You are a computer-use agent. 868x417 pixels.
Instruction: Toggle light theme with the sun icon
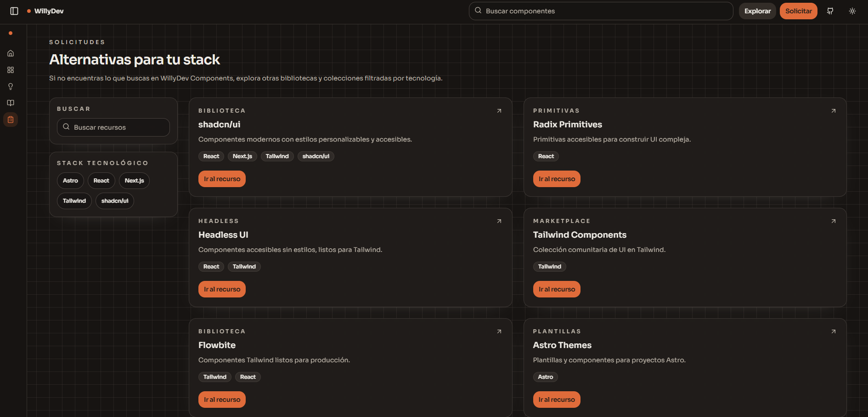pos(852,11)
